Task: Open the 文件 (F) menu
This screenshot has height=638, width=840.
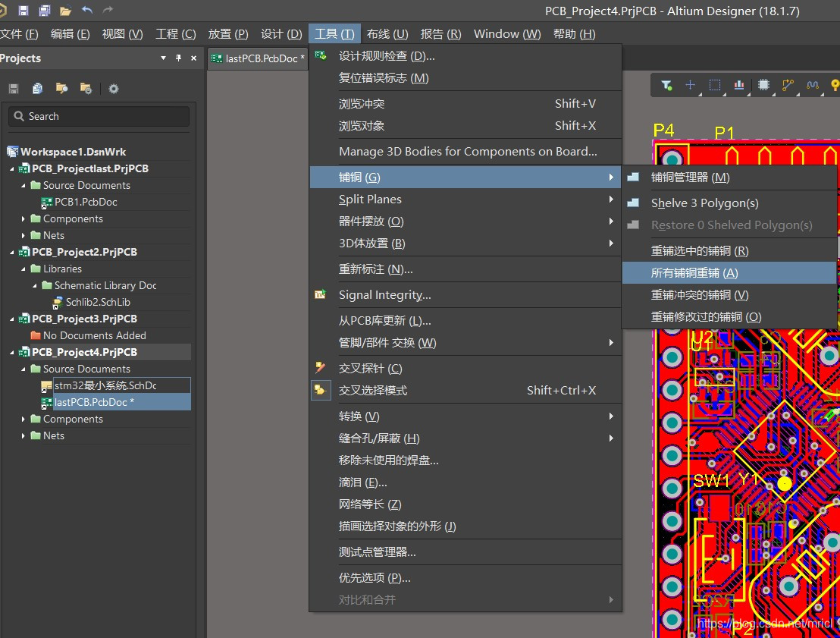Action: click(x=19, y=34)
